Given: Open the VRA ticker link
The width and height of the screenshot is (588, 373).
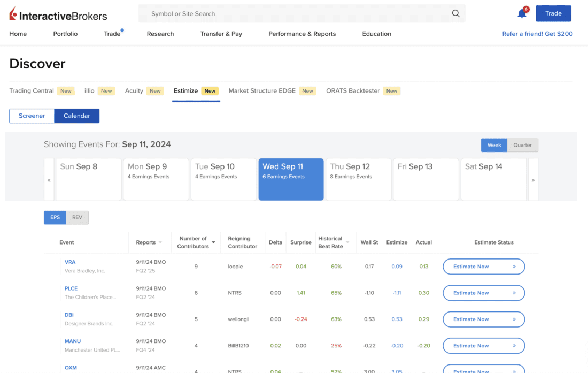Looking at the screenshot, I should coord(70,262).
